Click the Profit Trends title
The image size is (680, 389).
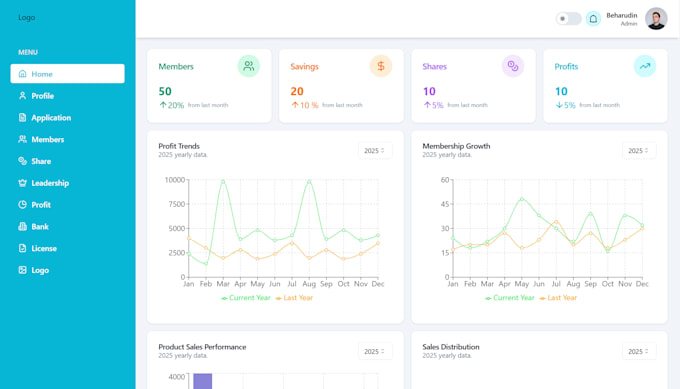[179, 146]
